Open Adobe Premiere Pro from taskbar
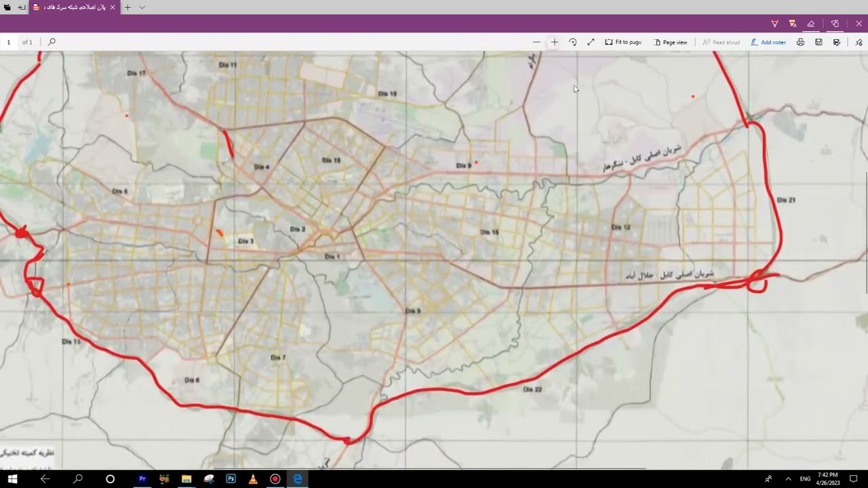 142,479
